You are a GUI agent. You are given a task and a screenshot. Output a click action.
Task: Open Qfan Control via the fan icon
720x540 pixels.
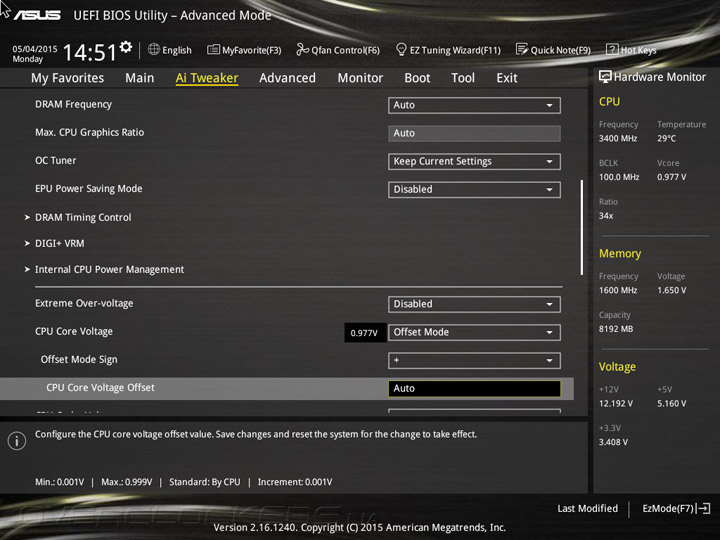pyautogui.click(x=302, y=49)
